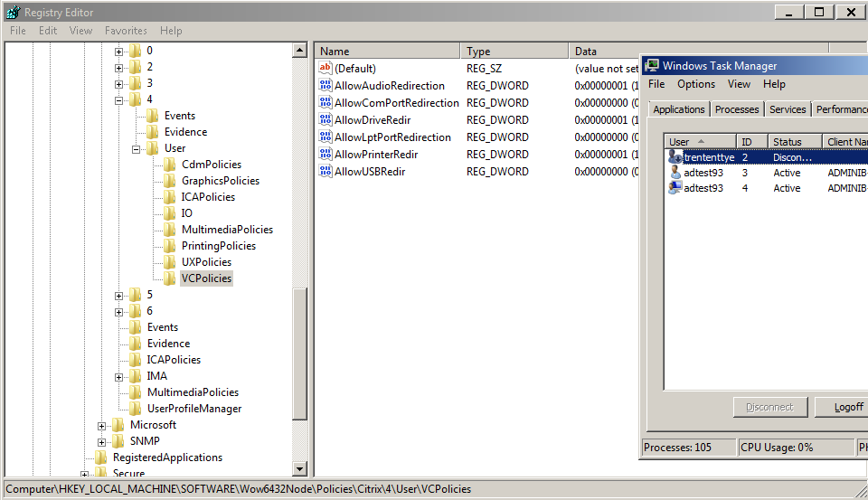The width and height of the screenshot is (868, 500).
Task: Expand the SNMP key node
Action: click(101, 442)
